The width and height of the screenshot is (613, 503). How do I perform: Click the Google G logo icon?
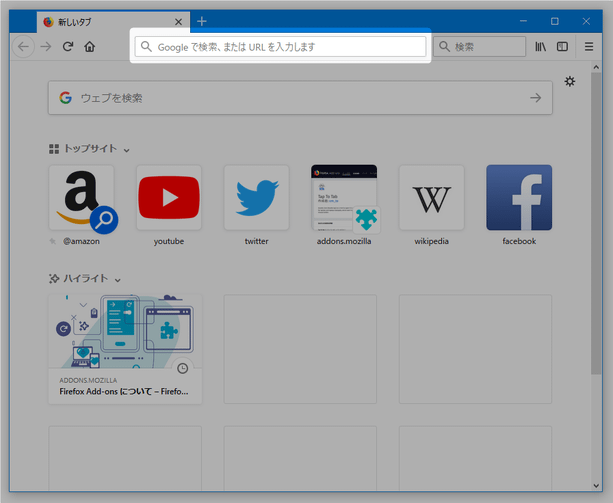pyautogui.click(x=66, y=98)
